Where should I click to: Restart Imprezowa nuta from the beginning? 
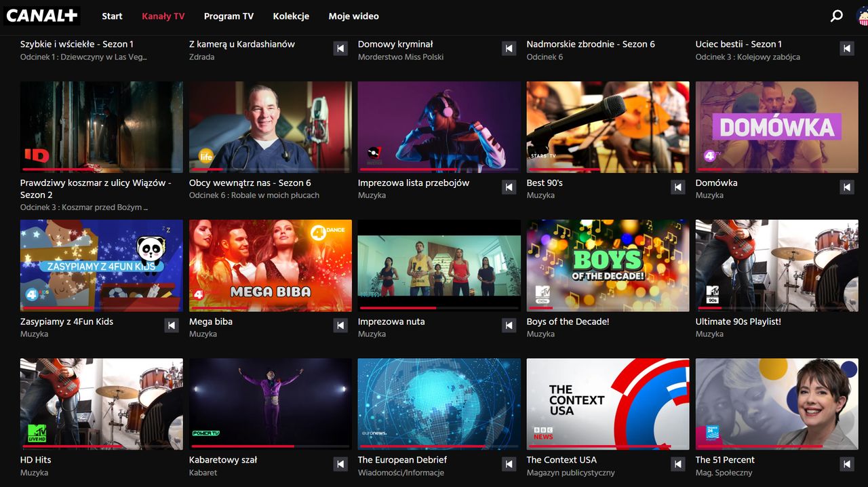point(509,326)
